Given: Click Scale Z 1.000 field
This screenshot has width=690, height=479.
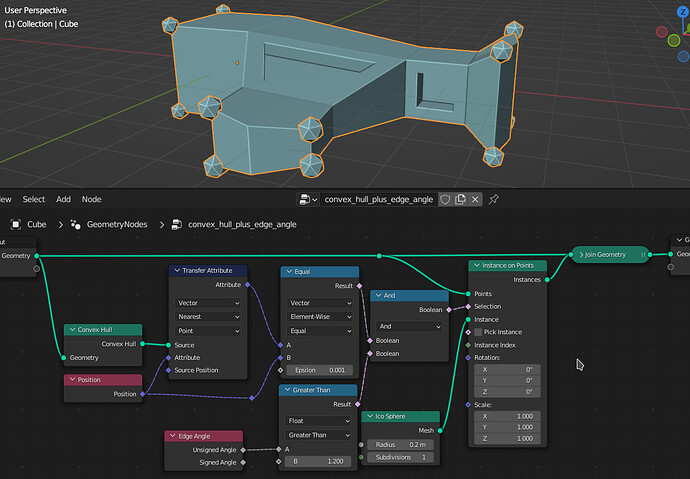Looking at the screenshot, I should 507,439.
